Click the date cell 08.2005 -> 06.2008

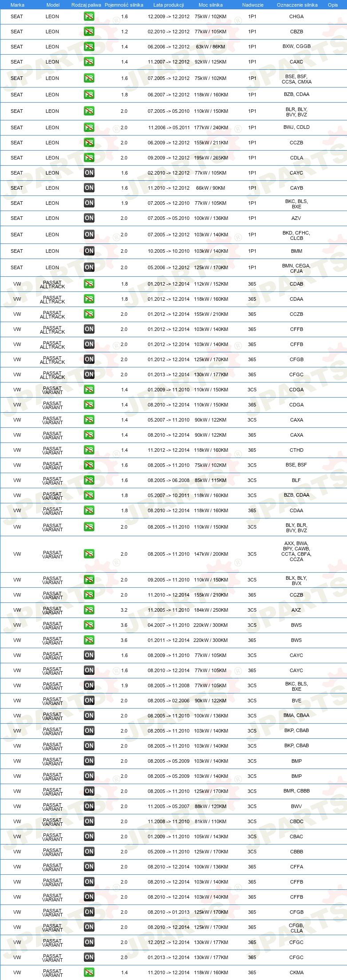pos(169,480)
